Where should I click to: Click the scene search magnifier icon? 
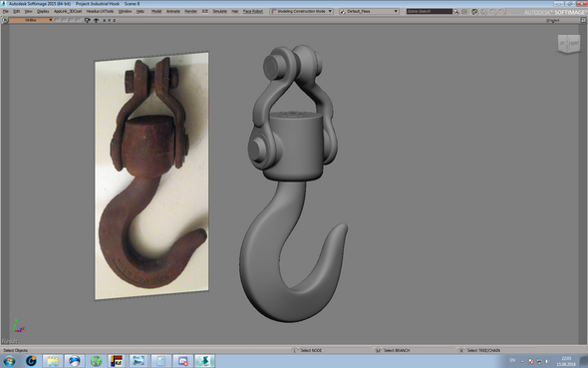pyautogui.click(x=456, y=12)
